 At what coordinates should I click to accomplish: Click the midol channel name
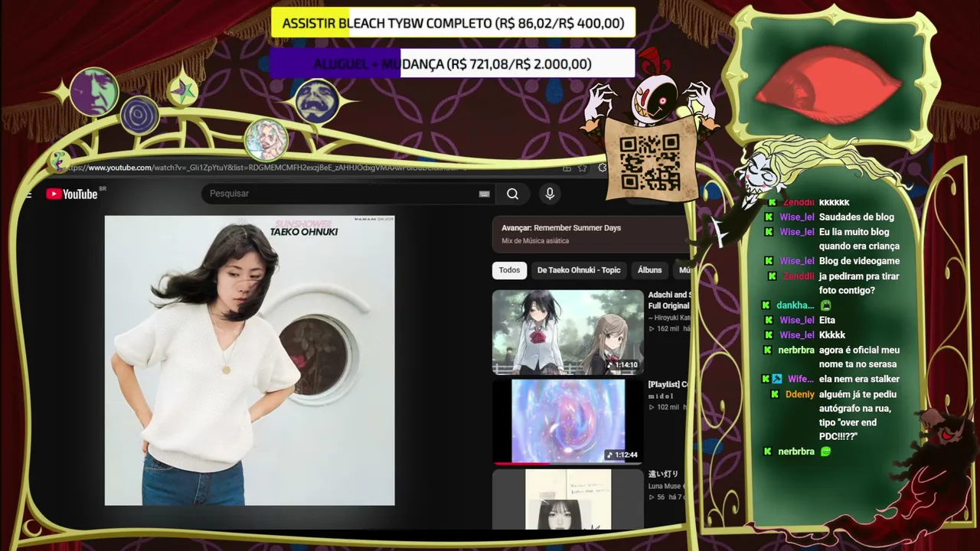coord(661,396)
